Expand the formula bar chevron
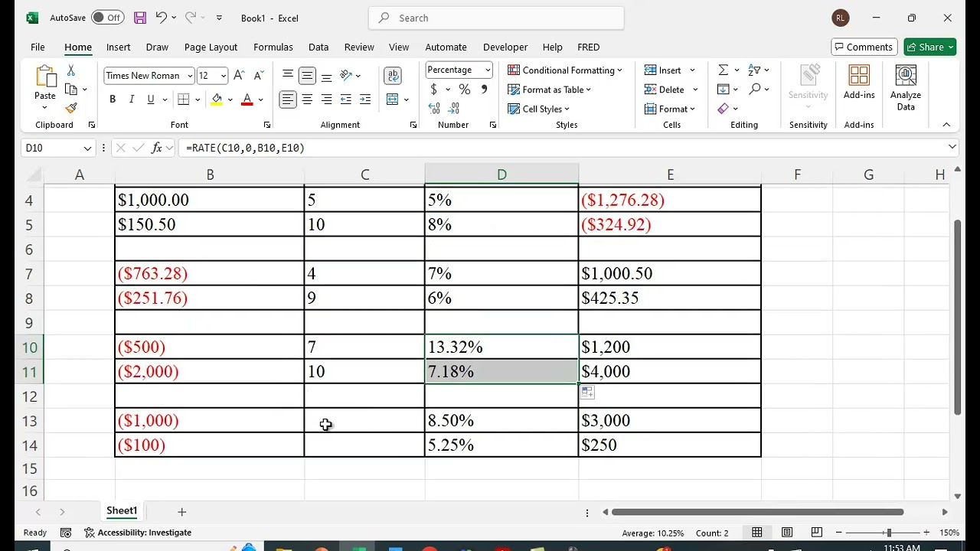The height and width of the screenshot is (551, 980). click(x=952, y=147)
